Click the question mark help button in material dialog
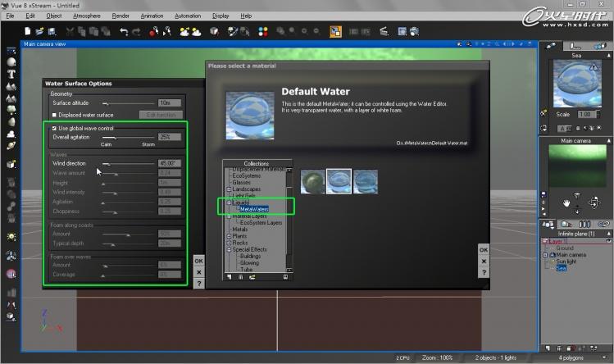Screen dimensions: 614x364 484,272
